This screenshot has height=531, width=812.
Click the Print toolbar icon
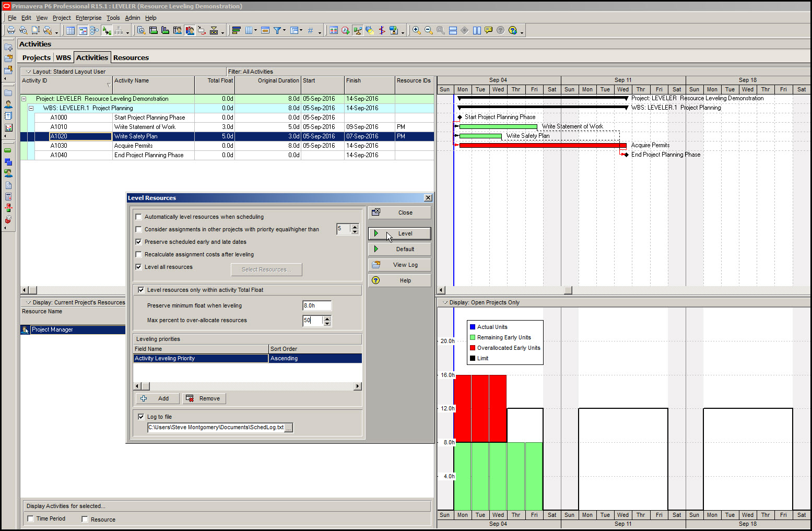(x=10, y=30)
